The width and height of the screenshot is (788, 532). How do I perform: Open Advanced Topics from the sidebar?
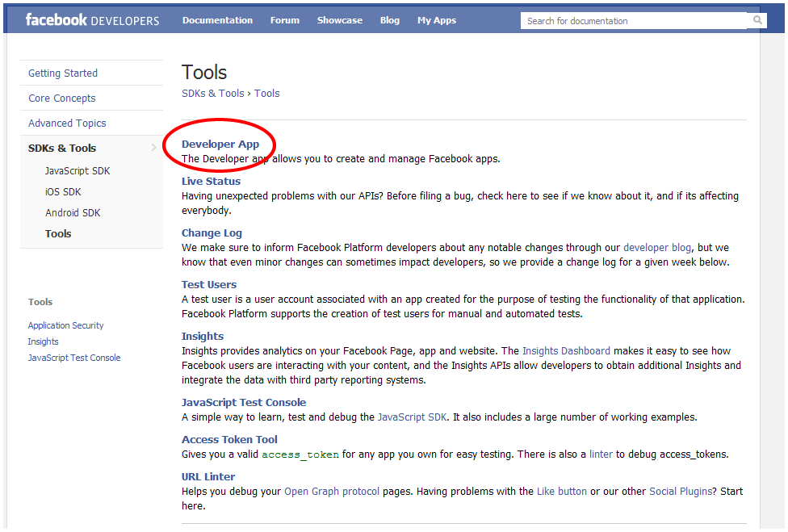[x=66, y=123]
